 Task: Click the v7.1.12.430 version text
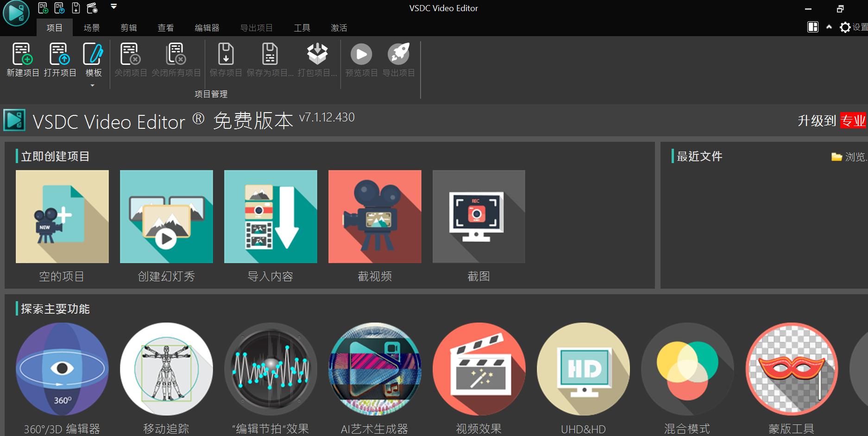coord(327,117)
